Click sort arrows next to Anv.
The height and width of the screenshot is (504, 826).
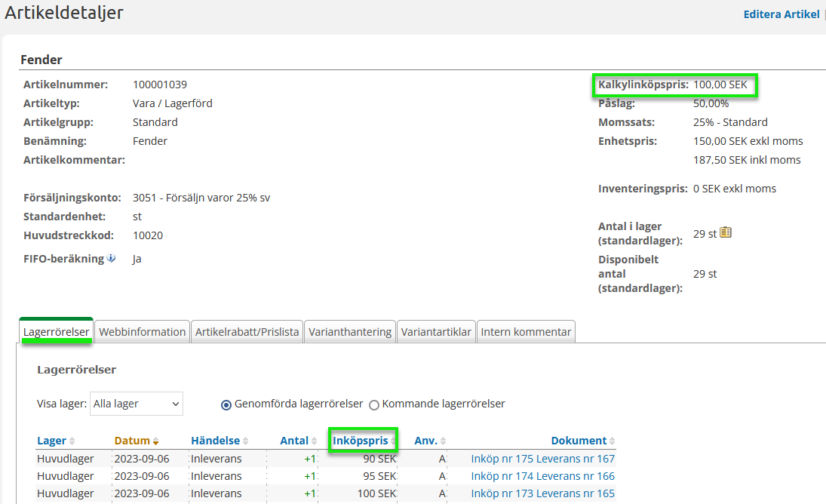(x=444, y=441)
